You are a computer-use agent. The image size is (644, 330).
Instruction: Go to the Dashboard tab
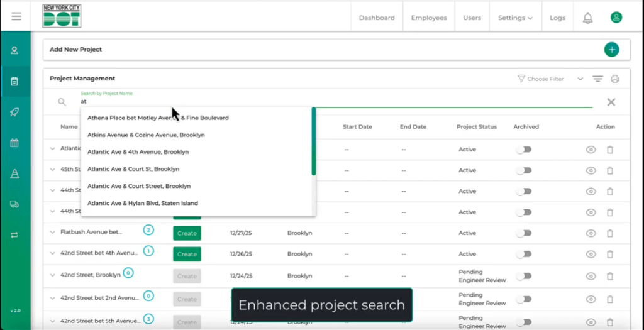coord(377,18)
